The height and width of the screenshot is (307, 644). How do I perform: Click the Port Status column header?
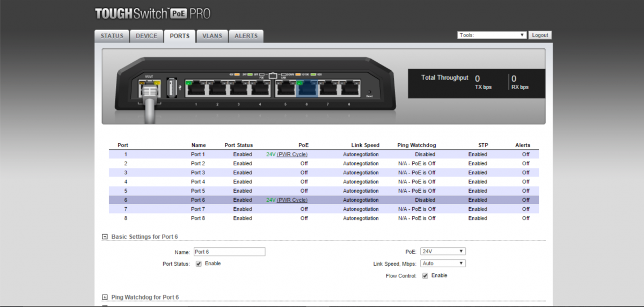pos(238,145)
